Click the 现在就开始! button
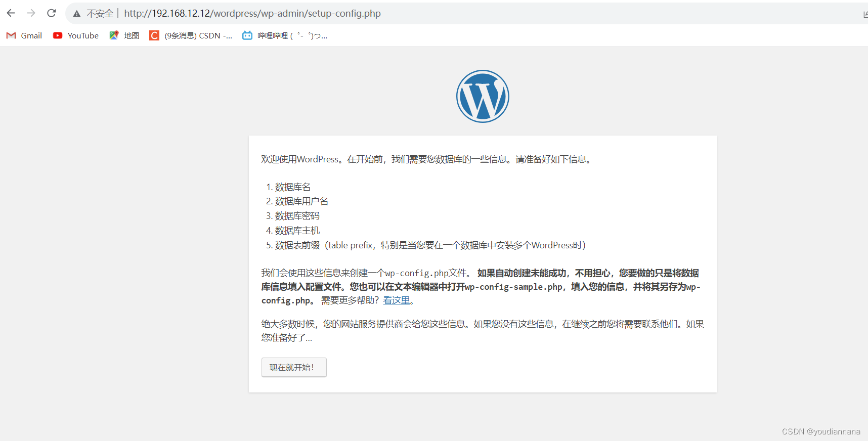 coord(294,367)
